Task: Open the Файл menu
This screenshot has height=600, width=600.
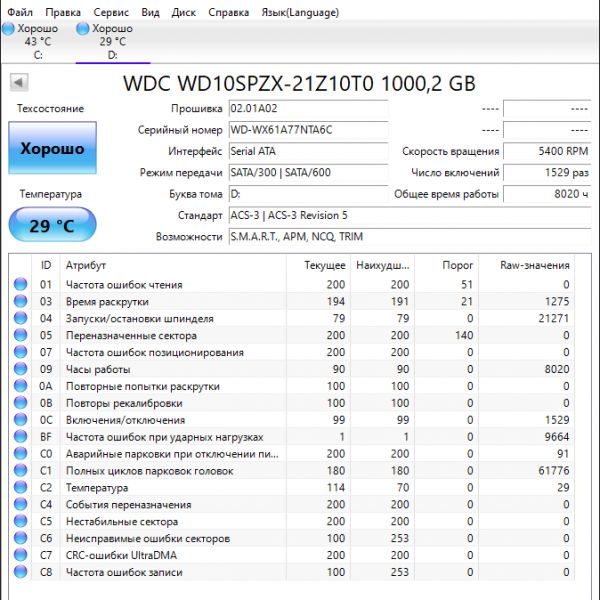Action: (x=18, y=13)
